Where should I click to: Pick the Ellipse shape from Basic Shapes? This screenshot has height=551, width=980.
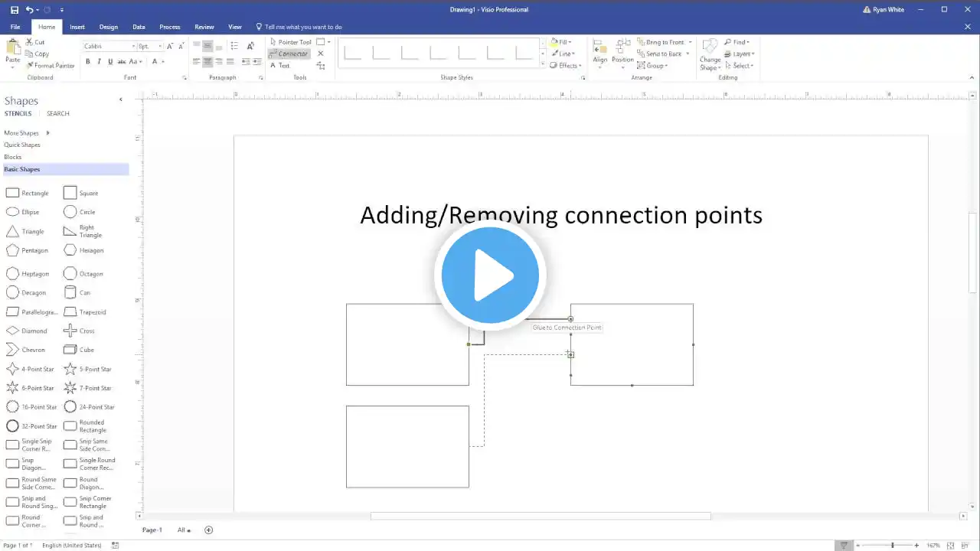click(22, 212)
